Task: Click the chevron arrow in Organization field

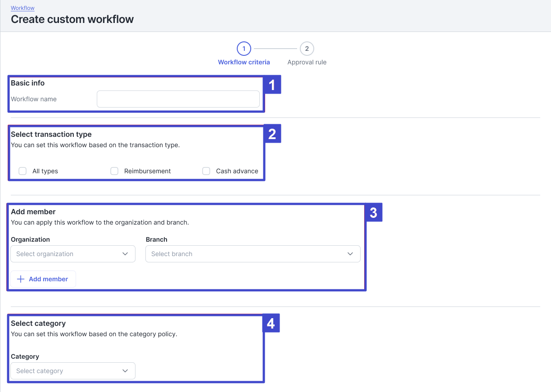Action: (x=126, y=254)
